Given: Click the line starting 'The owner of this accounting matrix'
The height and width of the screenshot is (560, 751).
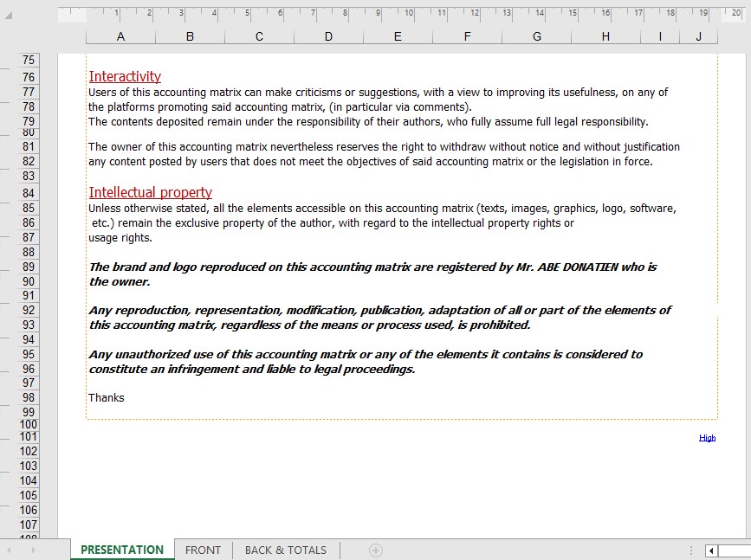Looking at the screenshot, I should 384,147.
